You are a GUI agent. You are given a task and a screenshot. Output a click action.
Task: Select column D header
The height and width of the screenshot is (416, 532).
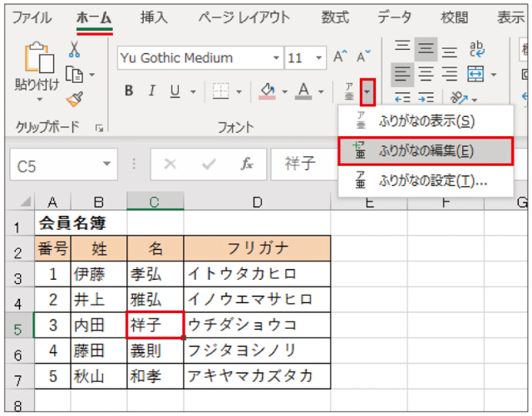pos(257,202)
